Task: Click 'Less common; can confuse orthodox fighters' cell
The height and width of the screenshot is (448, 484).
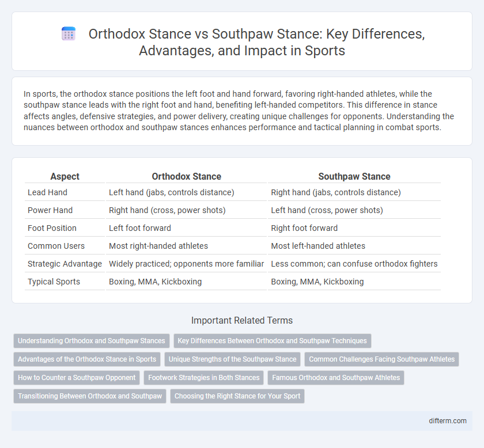Action: click(354, 264)
